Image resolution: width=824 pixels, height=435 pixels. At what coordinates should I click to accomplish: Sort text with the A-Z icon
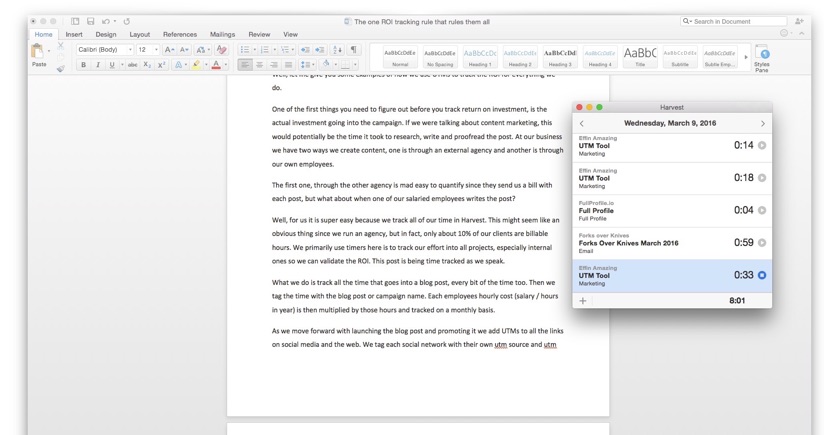click(337, 49)
